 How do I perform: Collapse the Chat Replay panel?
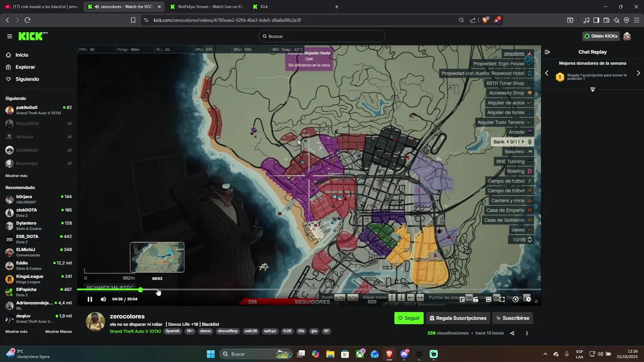[x=547, y=52]
